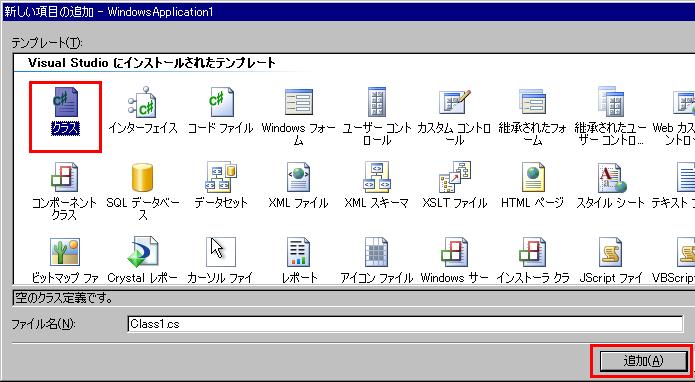695x382 pixels.
Task: Click the 追加(A) button
Action: click(643, 361)
